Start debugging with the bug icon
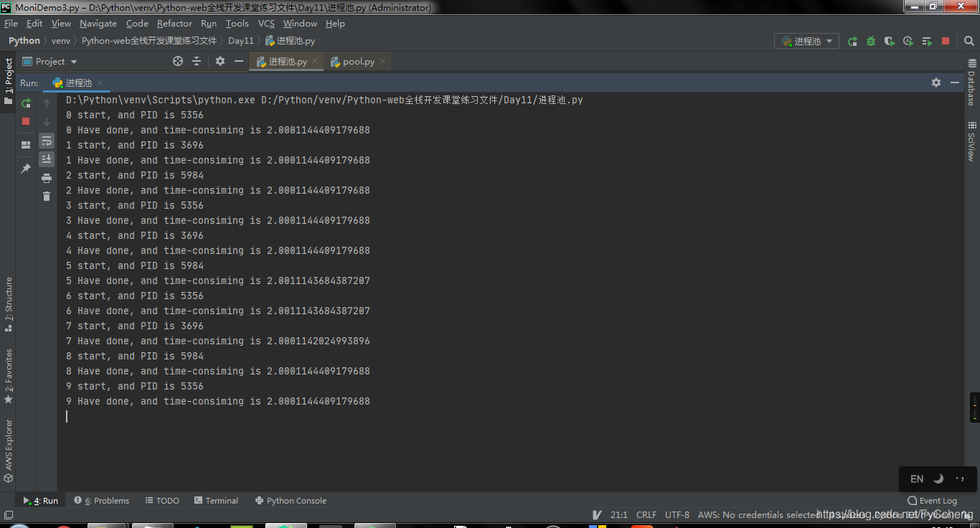This screenshot has height=528, width=980. click(x=871, y=42)
